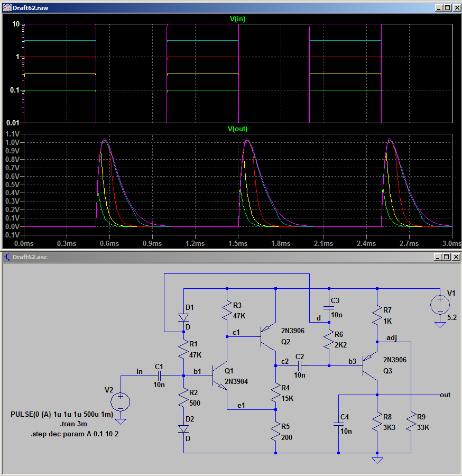Screen dimensions: 462x476
Task: Click the PULSE(0 {A} 1u 1u 1u 500u 1m) text
Action: pyautogui.click(x=62, y=414)
